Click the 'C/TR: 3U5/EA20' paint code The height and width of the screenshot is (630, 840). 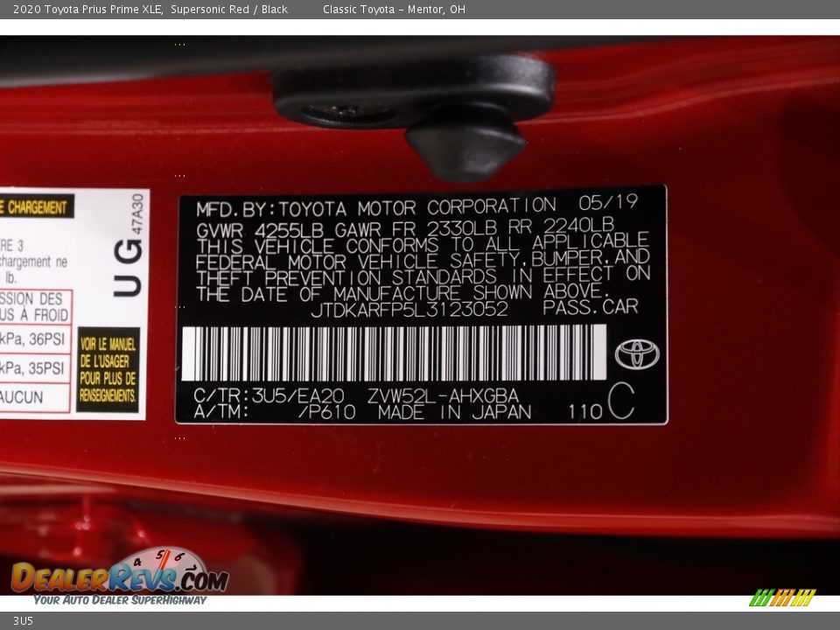(269, 395)
